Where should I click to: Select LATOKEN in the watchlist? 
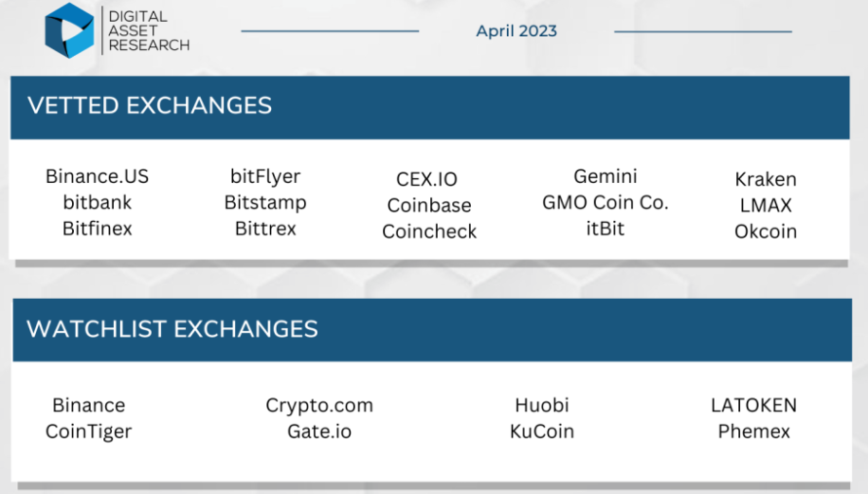coord(754,405)
